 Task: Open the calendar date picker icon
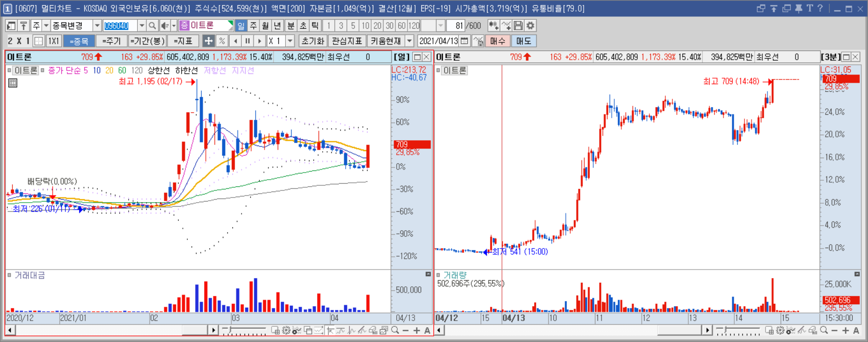pyautogui.click(x=464, y=41)
